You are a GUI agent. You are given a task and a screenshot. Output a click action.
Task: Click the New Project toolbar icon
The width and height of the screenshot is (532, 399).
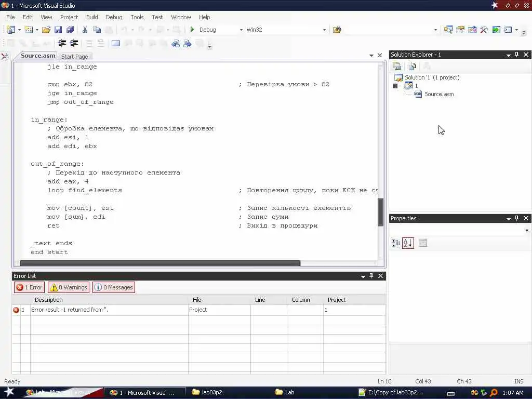tap(11, 30)
